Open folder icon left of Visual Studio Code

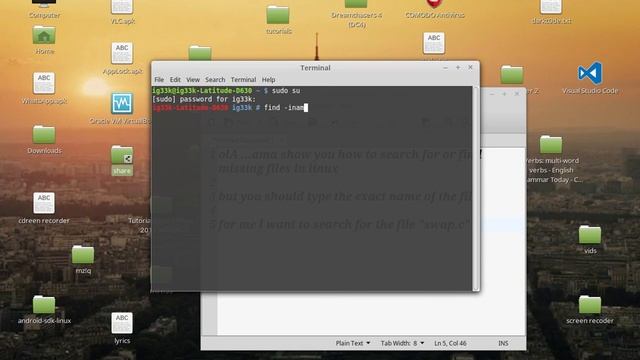coord(512,75)
